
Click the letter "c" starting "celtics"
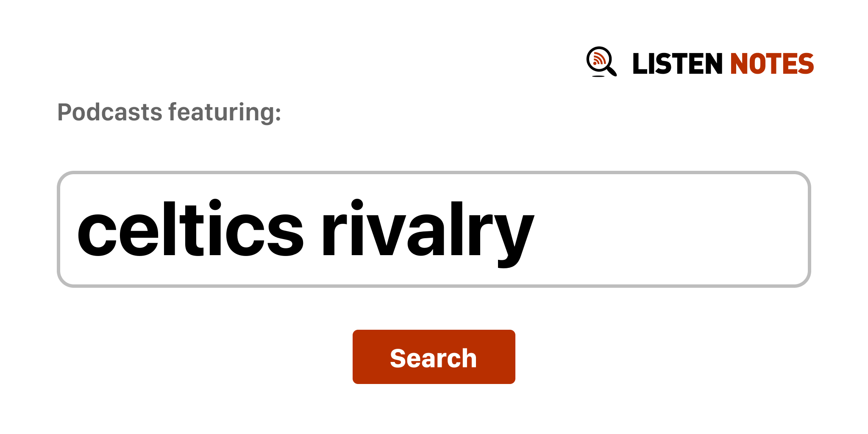click(97, 233)
